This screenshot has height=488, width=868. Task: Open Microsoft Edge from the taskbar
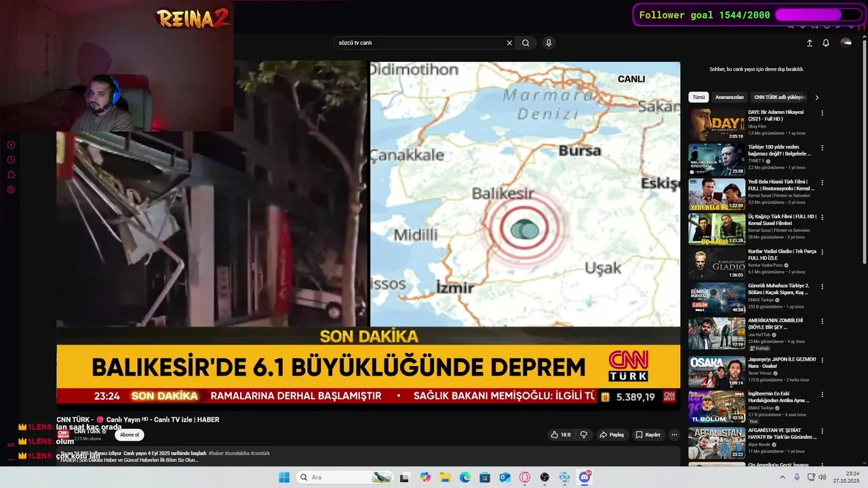pyautogui.click(x=465, y=477)
